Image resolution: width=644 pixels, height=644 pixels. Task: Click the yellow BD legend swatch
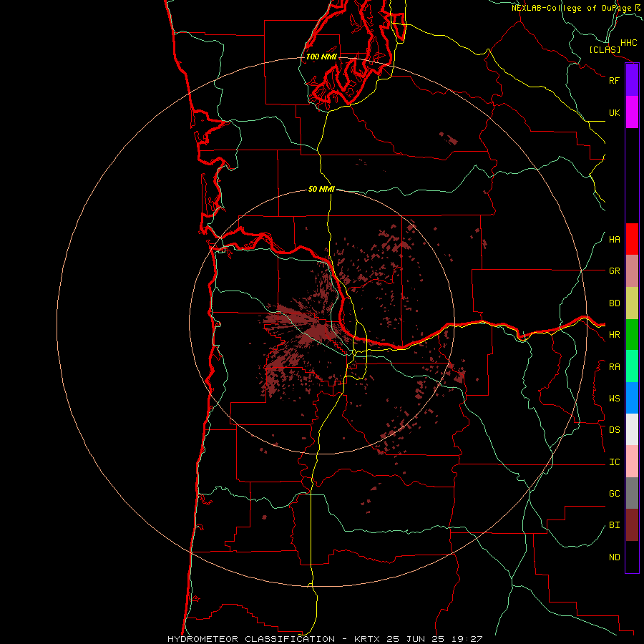point(632,303)
